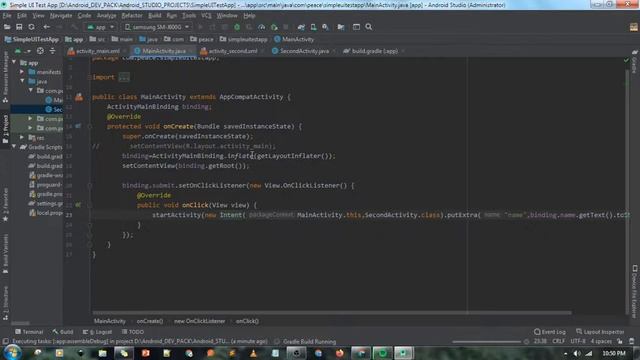The height and width of the screenshot is (360, 640).
Task: Click the override gutter icon beside onClick
Action: tap(78, 205)
